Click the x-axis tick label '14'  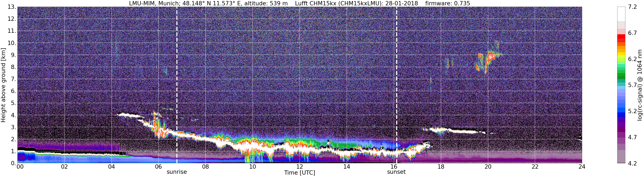pos(347,167)
